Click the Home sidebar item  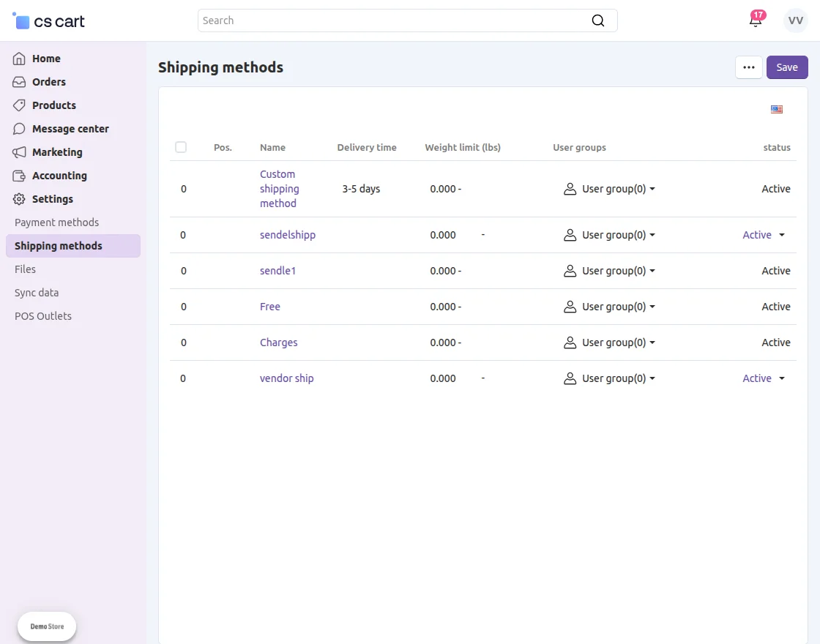click(x=46, y=58)
